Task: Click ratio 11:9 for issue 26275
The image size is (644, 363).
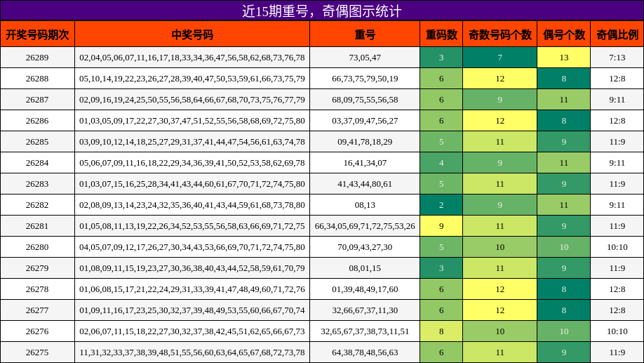Action: [617, 352]
